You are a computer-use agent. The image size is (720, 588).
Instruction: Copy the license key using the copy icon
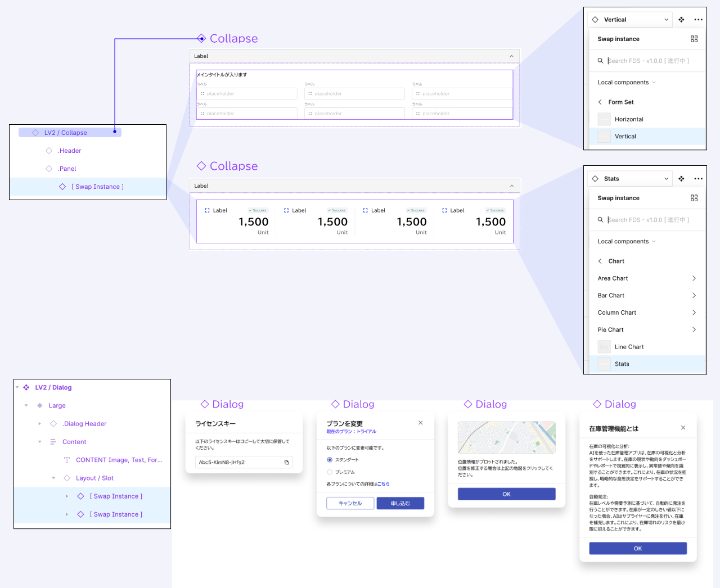coord(287,462)
